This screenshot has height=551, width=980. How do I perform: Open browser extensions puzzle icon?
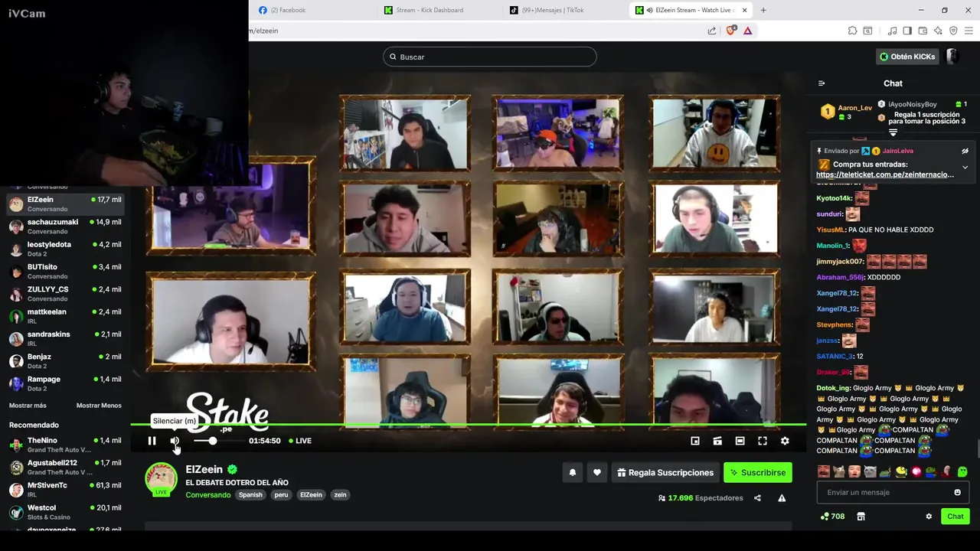point(852,31)
